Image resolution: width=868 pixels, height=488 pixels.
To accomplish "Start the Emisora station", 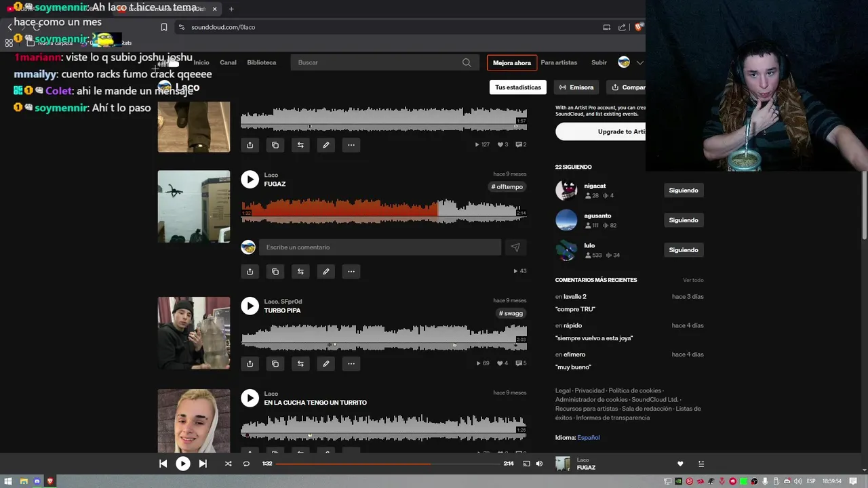I will [576, 87].
